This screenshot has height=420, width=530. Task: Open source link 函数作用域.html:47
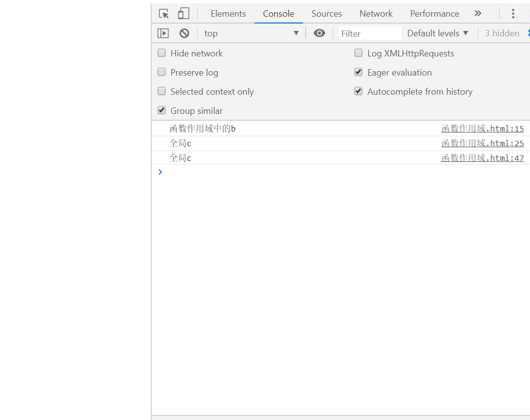[482, 158]
